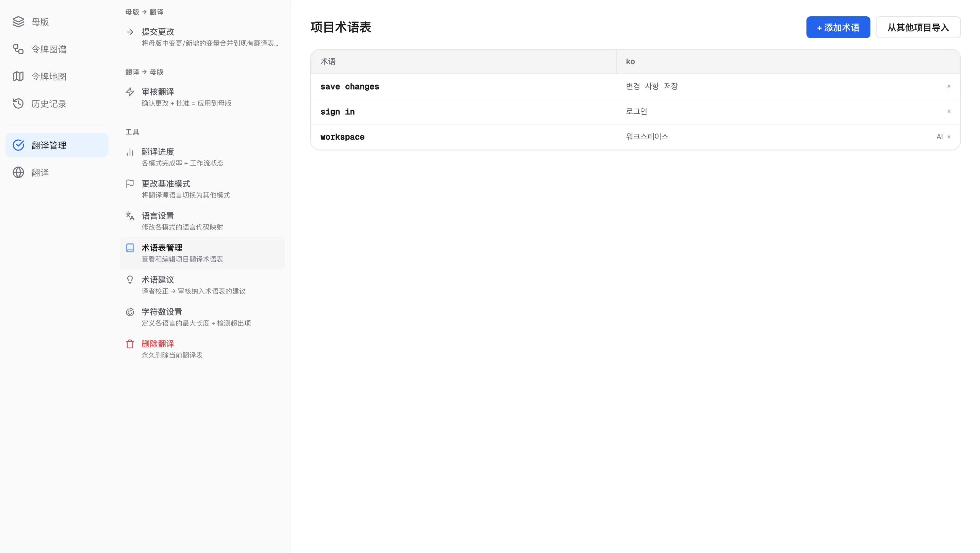Click the 翻译进度 bar chart icon
This screenshot has height=553, width=980.
(130, 152)
